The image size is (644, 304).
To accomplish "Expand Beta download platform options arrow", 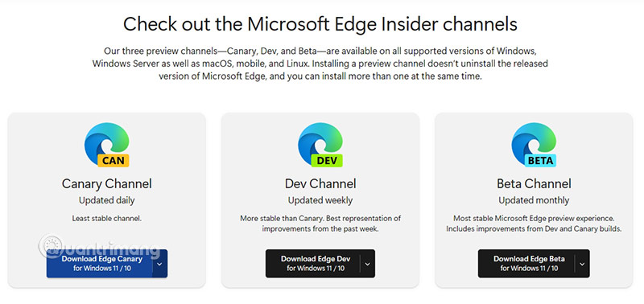I will [x=582, y=264].
